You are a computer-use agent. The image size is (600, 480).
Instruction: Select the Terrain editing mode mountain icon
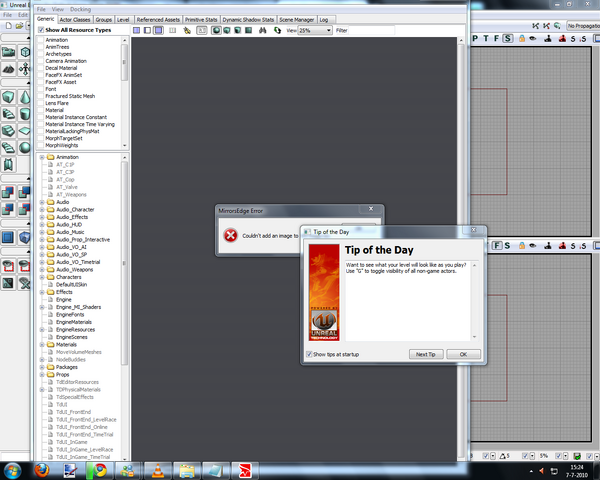click(8, 69)
